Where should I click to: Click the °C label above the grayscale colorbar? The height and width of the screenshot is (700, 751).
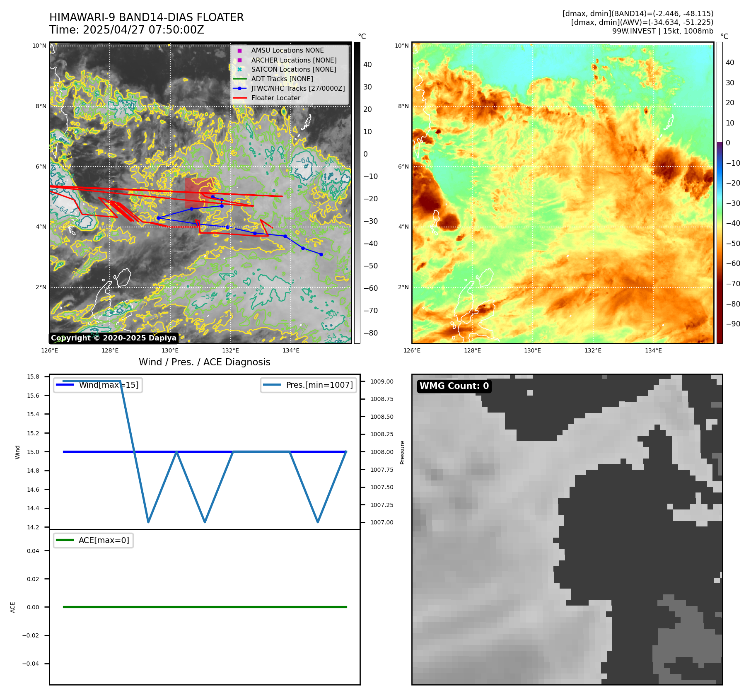click(362, 36)
